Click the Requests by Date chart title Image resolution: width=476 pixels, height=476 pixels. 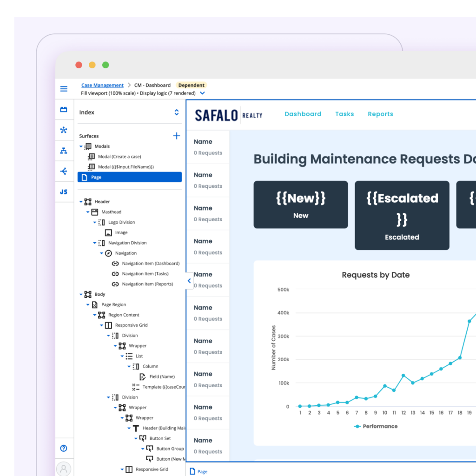point(376,275)
